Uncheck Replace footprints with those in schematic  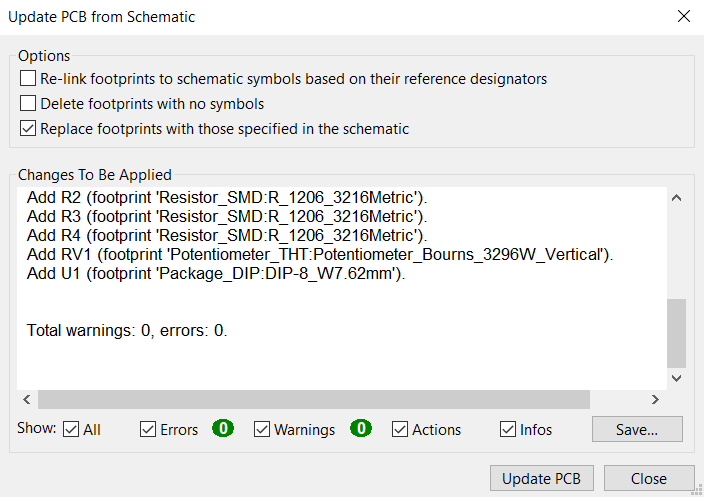28,128
